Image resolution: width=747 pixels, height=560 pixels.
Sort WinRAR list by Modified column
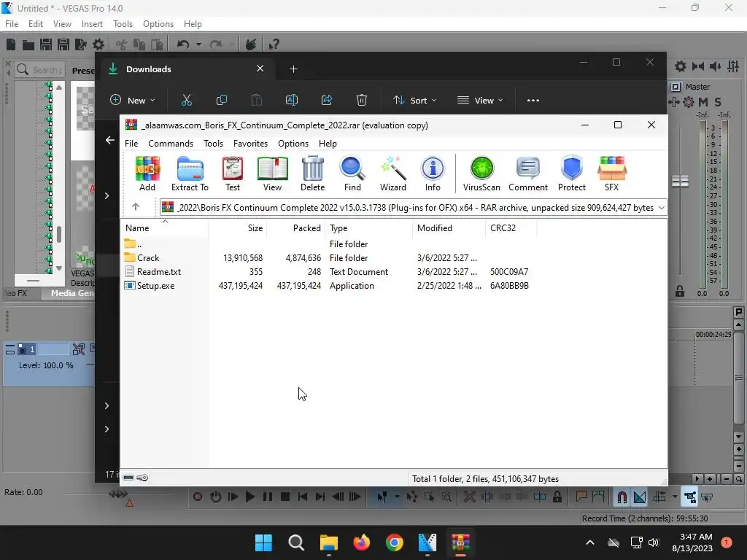coord(449,228)
